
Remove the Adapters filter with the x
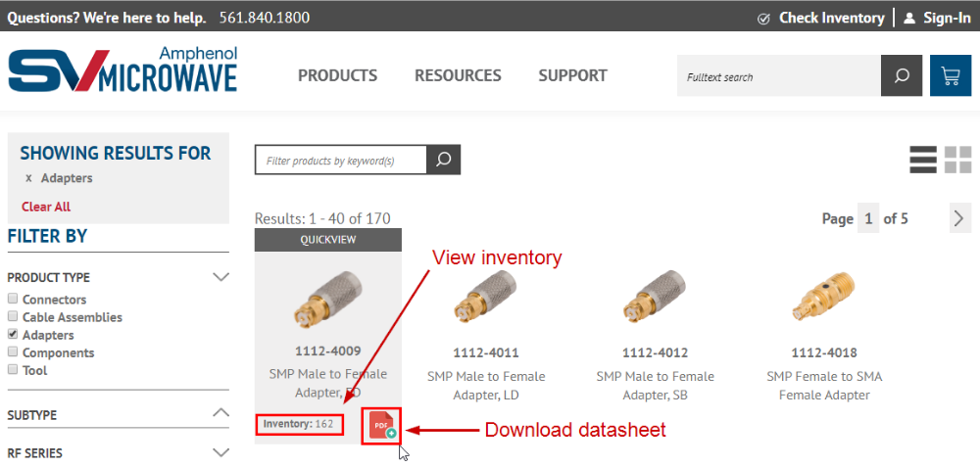point(28,178)
